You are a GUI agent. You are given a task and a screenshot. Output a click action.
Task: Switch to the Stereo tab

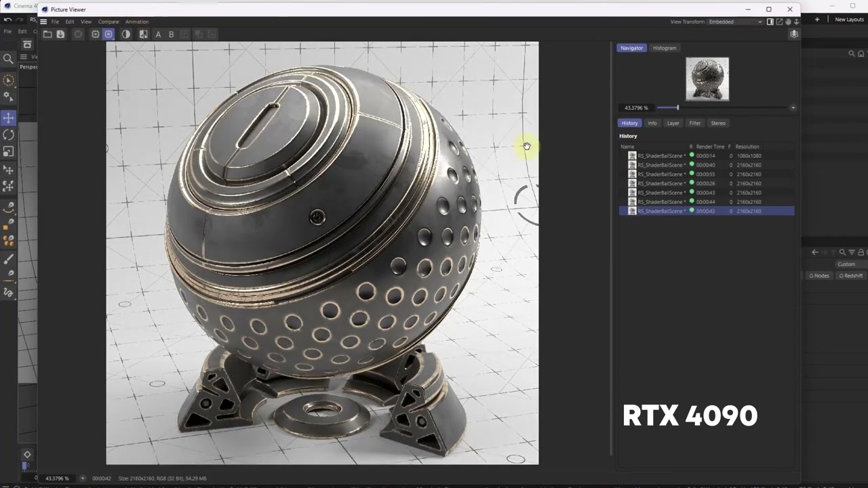point(718,123)
